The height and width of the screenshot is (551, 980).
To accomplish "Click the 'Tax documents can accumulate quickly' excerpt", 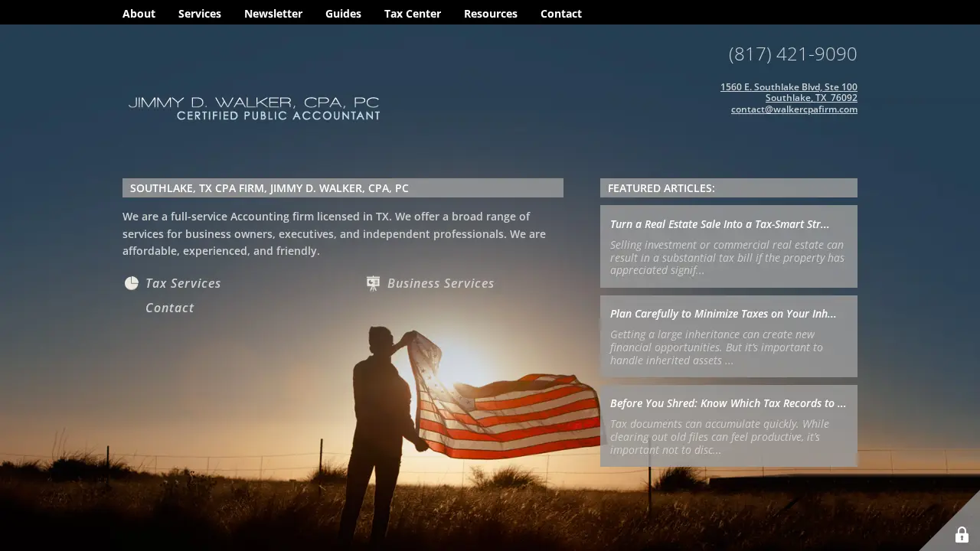I will [x=720, y=437].
